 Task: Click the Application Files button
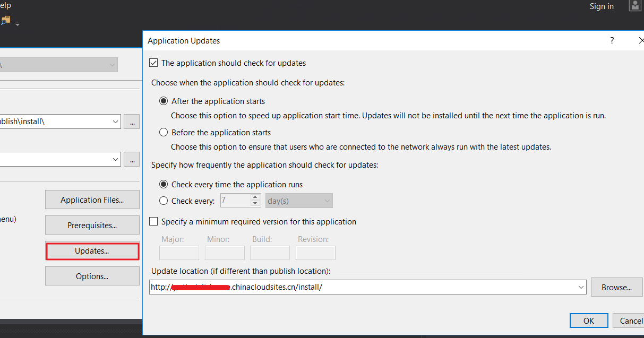coord(92,200)
